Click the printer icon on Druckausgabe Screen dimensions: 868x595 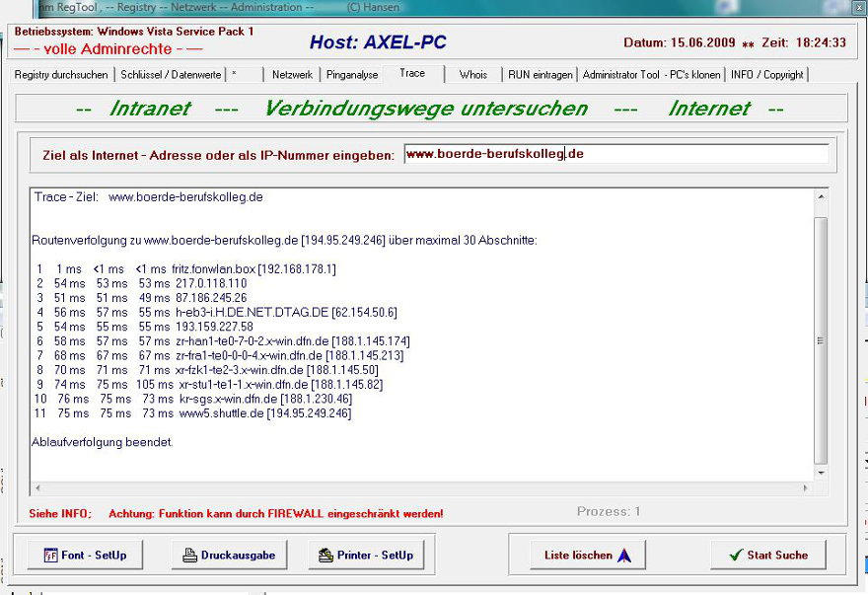point(190,556)
